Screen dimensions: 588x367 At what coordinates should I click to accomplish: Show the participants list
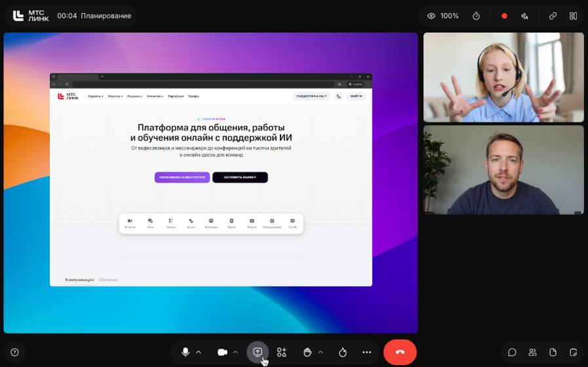(x=532, y=352)
